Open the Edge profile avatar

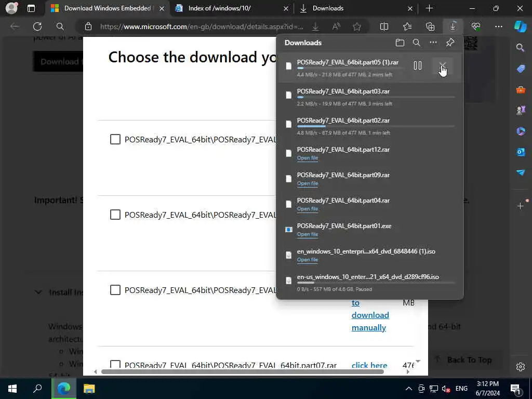click(11, 8)
